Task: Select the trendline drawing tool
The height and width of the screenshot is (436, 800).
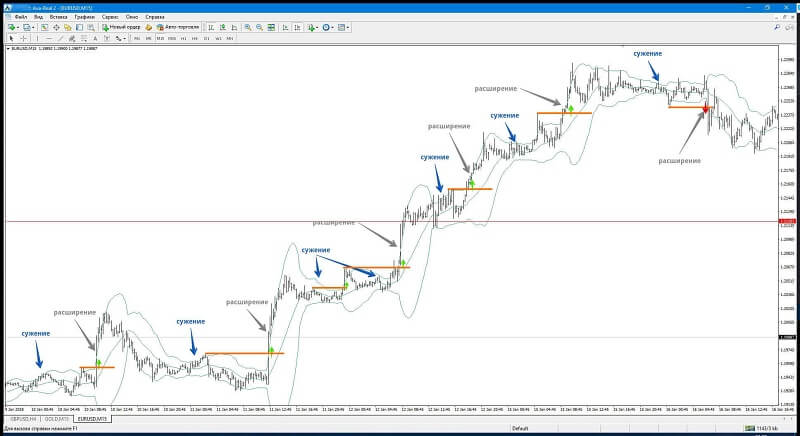Action: 60,38
